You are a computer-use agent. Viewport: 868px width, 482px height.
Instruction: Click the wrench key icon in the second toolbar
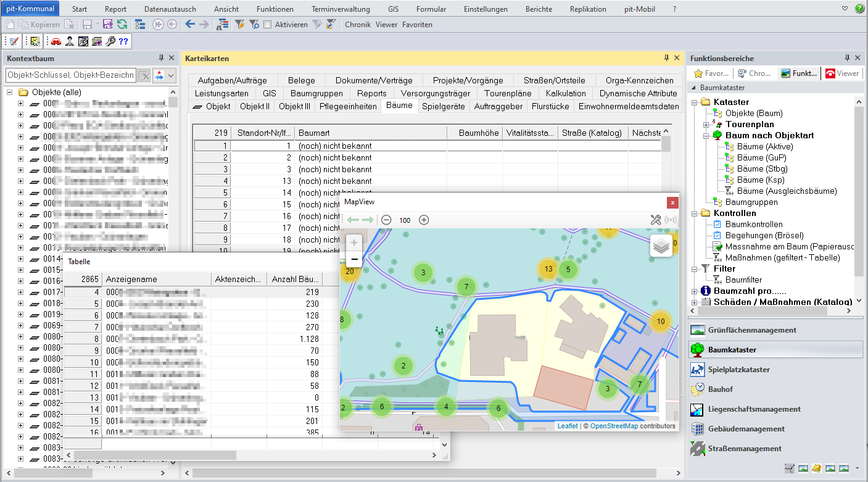coord(110,41)
